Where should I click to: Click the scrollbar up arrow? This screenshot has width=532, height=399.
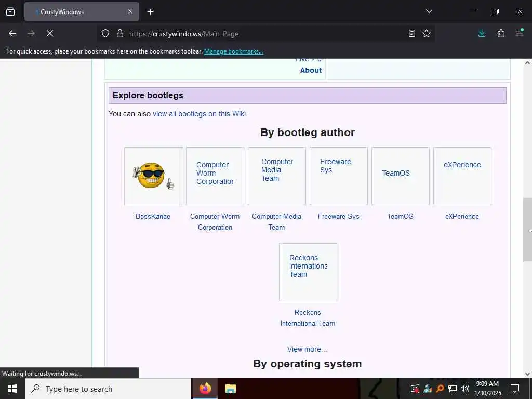pos(527,63)
